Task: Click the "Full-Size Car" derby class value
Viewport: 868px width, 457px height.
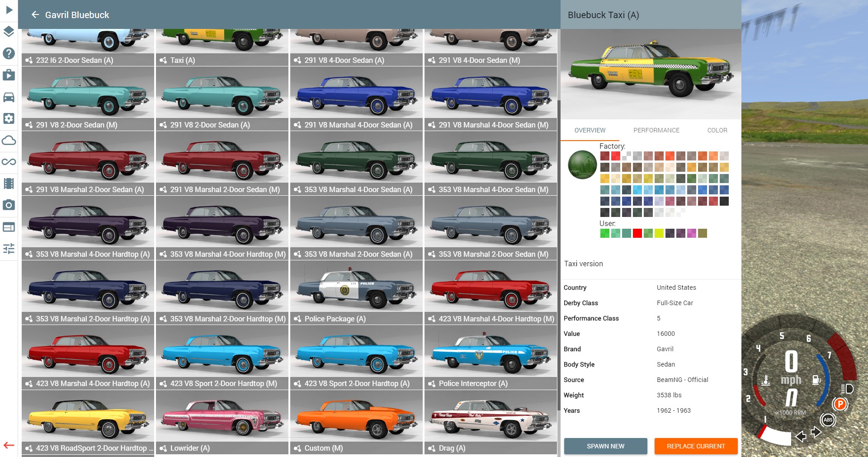Action: click(675, 303)
